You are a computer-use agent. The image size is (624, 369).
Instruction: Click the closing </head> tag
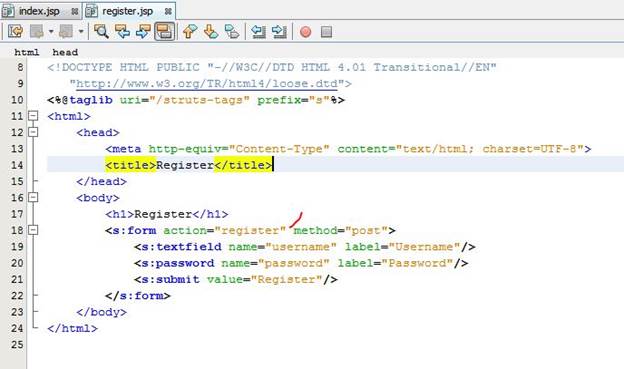[101, 182]
